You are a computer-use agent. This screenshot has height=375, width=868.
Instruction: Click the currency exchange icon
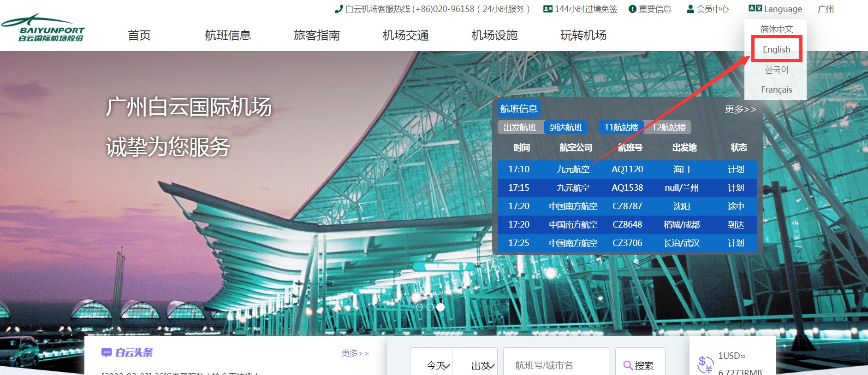click(x=705, y=364)
